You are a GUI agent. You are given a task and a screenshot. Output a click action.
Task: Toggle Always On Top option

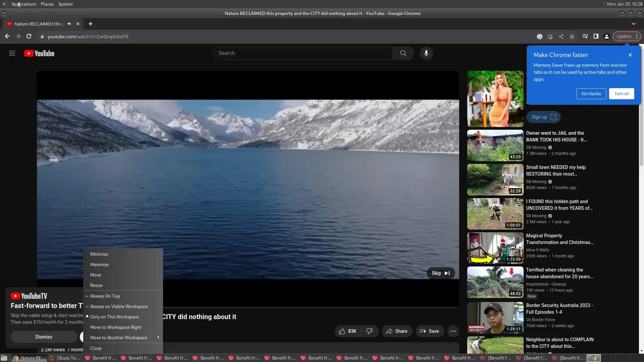[105, 296]
